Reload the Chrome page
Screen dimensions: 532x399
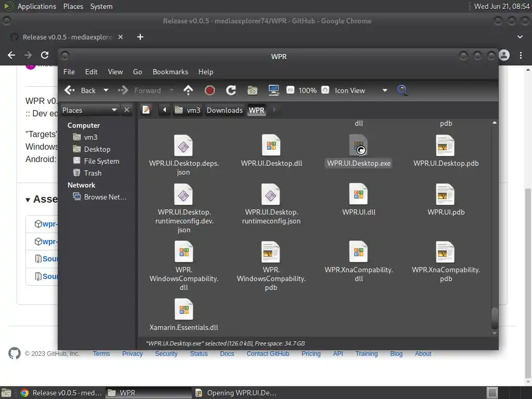[45, 55]
